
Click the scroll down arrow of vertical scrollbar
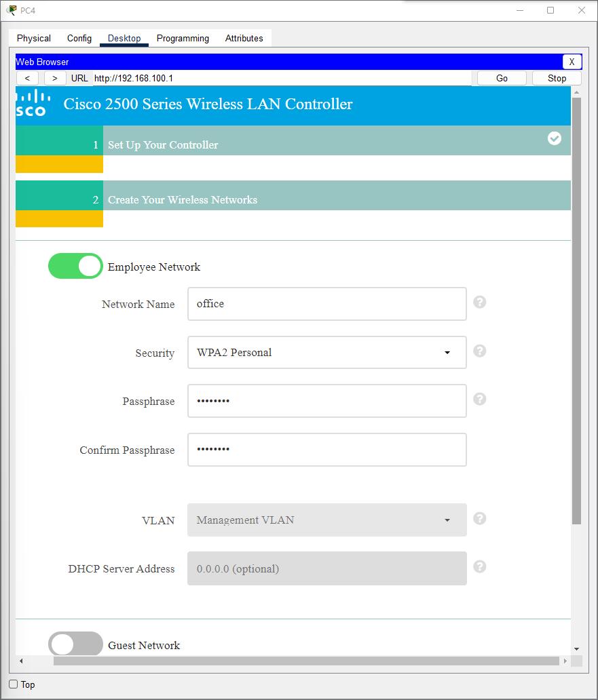(576, 648)
